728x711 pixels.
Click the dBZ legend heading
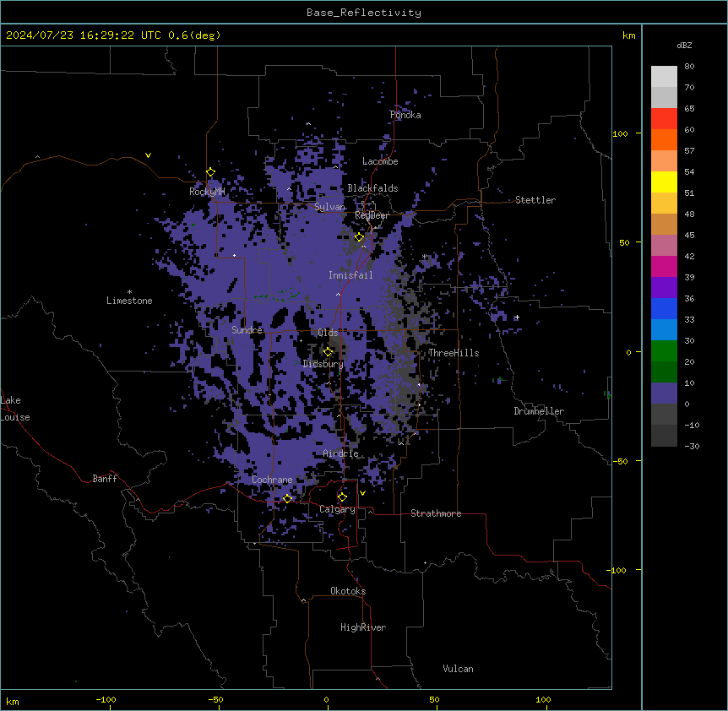tap(684, 45)
